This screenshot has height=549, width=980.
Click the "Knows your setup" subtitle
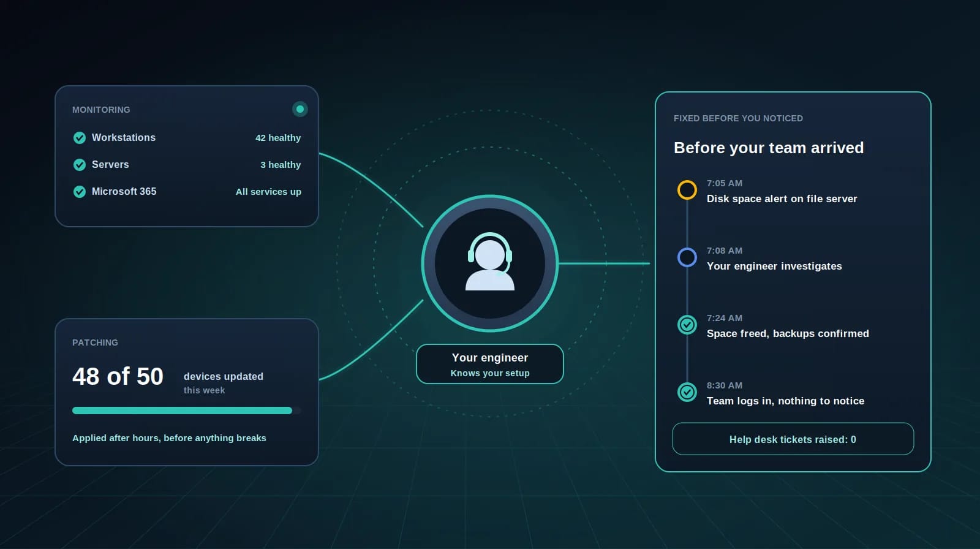[x=490, y=373]
